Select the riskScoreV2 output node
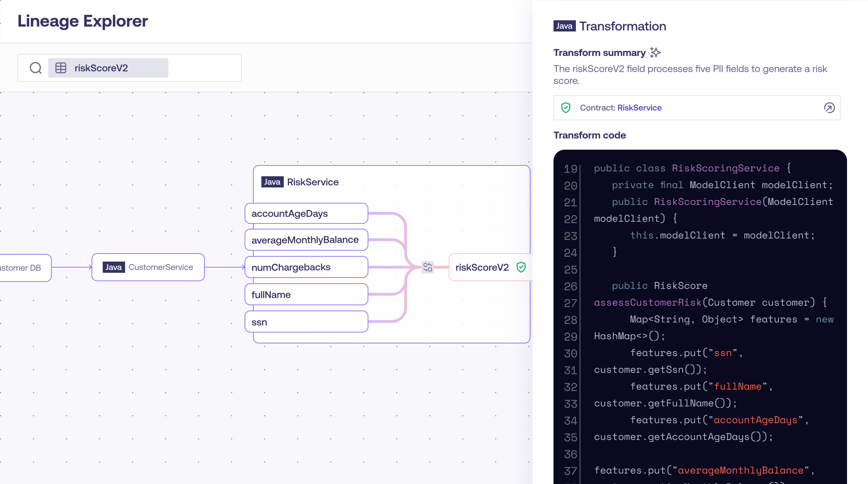868x484 pixels. coord(491,267)
